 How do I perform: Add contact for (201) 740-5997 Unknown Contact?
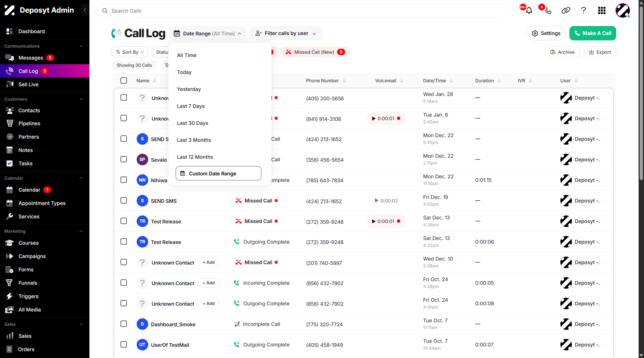[209, 262]
